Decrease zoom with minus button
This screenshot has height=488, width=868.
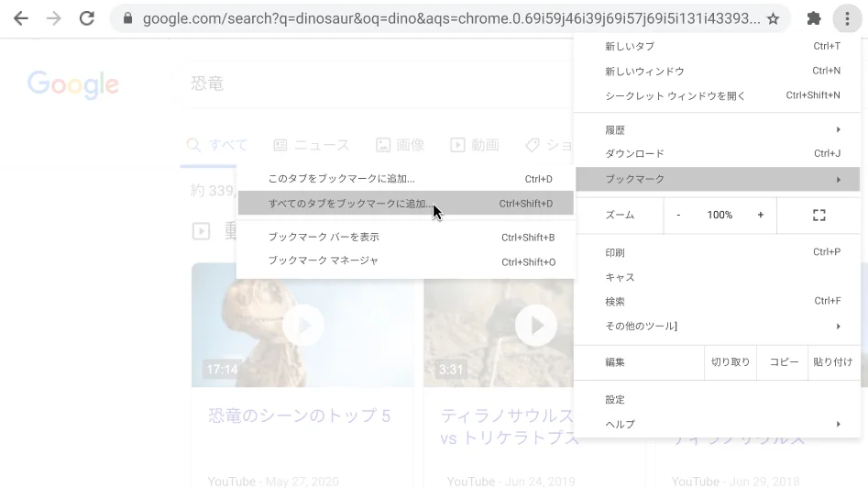pyautogui.click(x=678, y=215)
